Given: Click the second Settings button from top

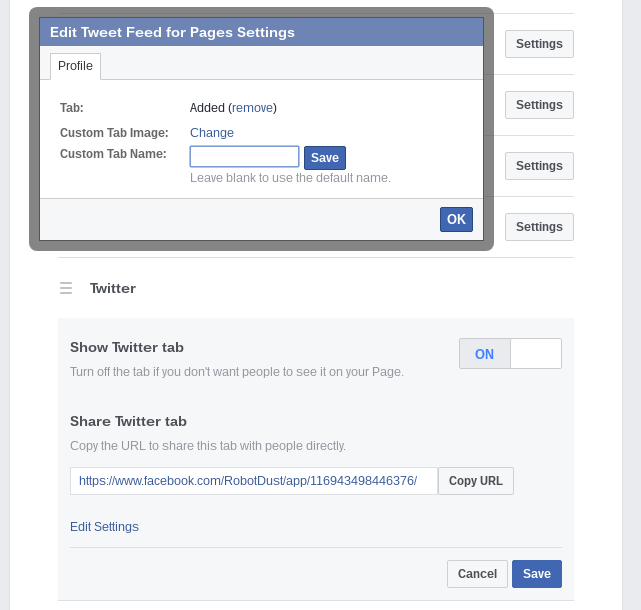Looking at the screenshot, I should (539, 105).
